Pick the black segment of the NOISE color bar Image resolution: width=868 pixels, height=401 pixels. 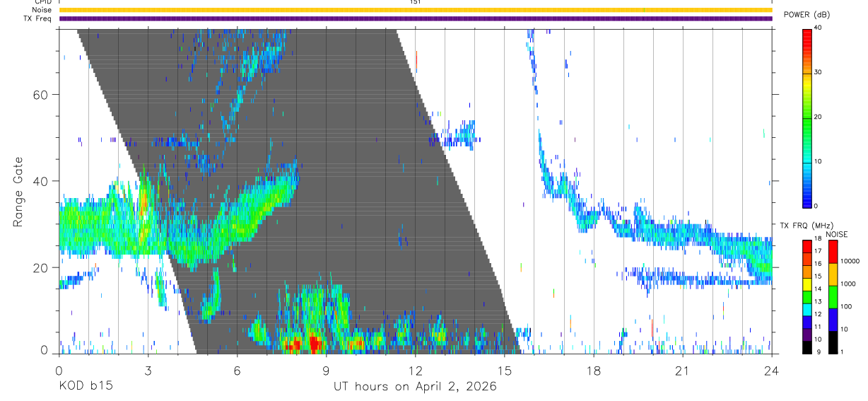point(833,342)
